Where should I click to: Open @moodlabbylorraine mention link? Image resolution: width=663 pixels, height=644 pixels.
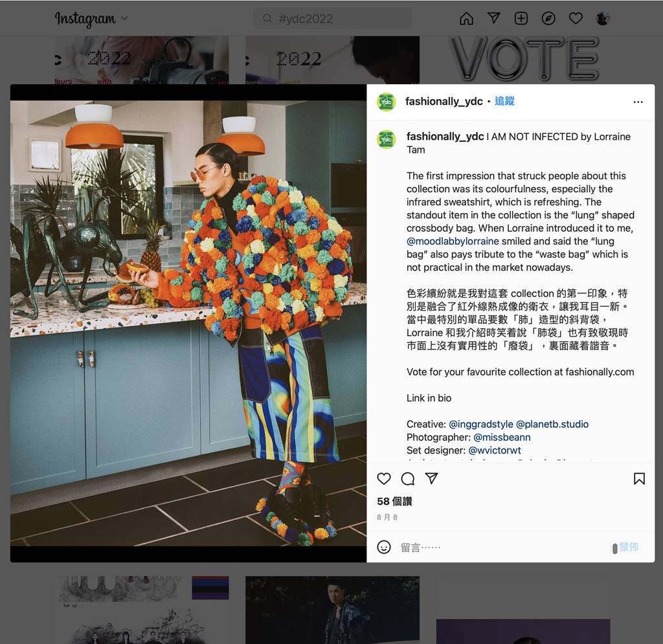click(x=453, y=241)
